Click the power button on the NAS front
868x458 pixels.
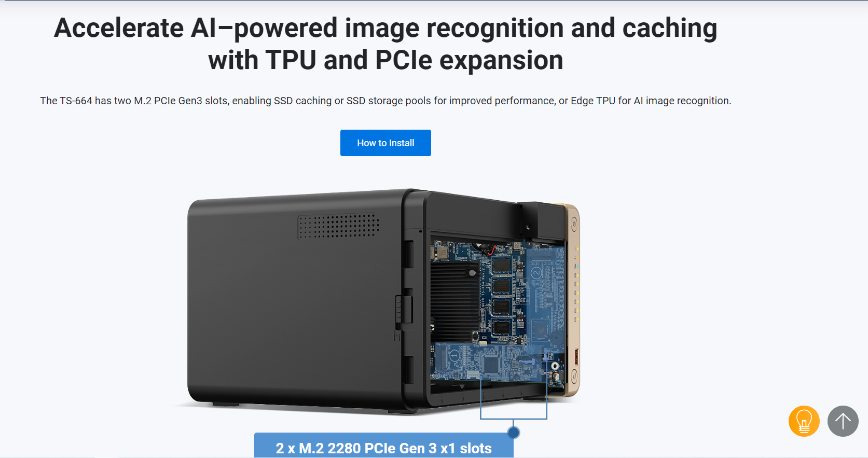tap(574, 225)
